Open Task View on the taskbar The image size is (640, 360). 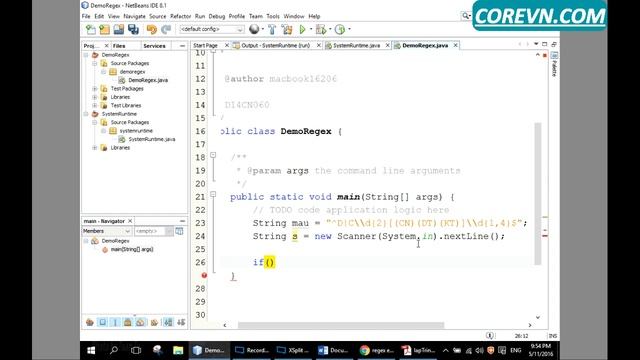pyautogui.click(x=136, y=350)
